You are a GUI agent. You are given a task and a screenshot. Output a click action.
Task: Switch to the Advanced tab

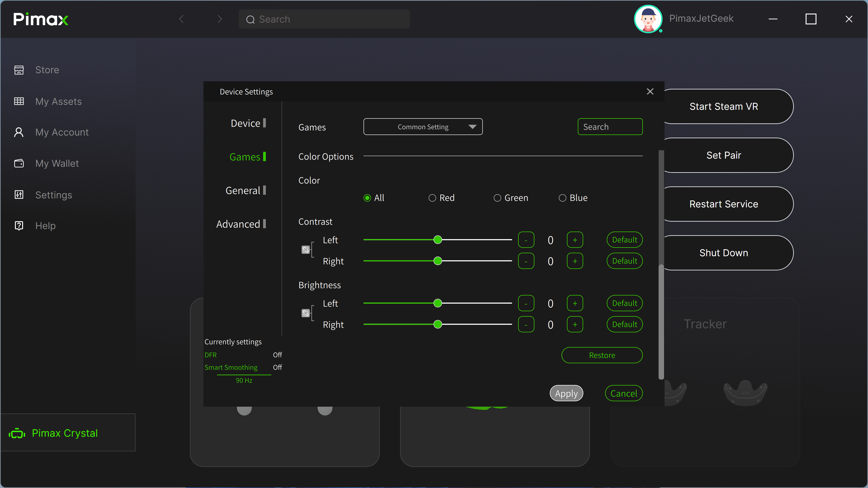(x=241, y=224)
